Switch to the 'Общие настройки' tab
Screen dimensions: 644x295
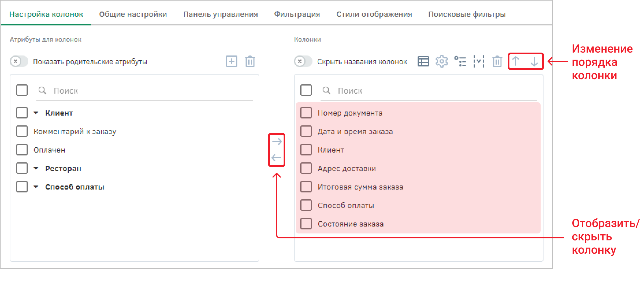click(x=133, y=14)
